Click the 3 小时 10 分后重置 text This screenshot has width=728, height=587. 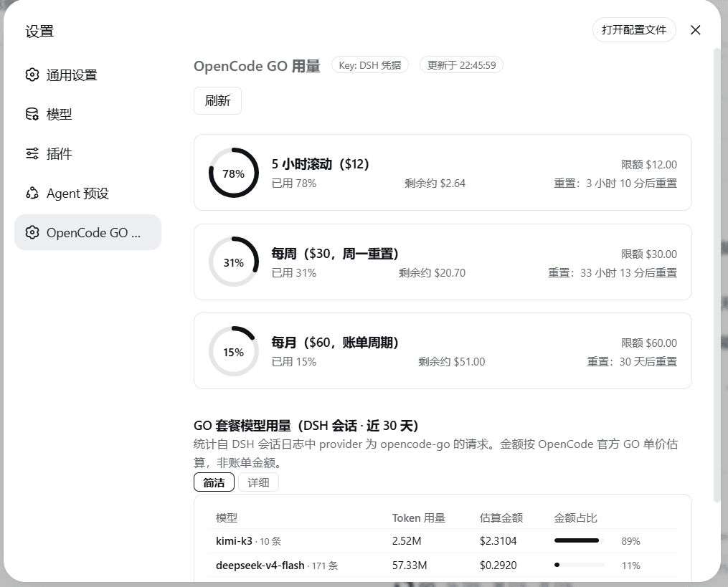click(x=631, y=183)
